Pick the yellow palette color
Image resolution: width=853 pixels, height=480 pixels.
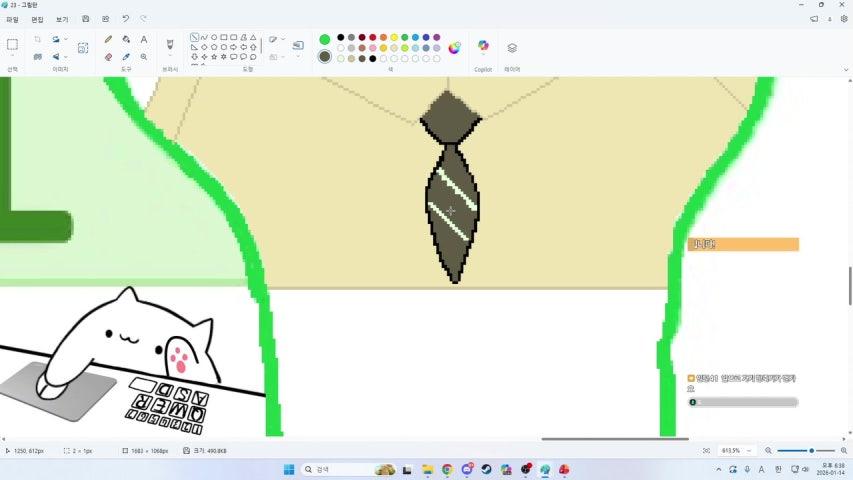394,38
